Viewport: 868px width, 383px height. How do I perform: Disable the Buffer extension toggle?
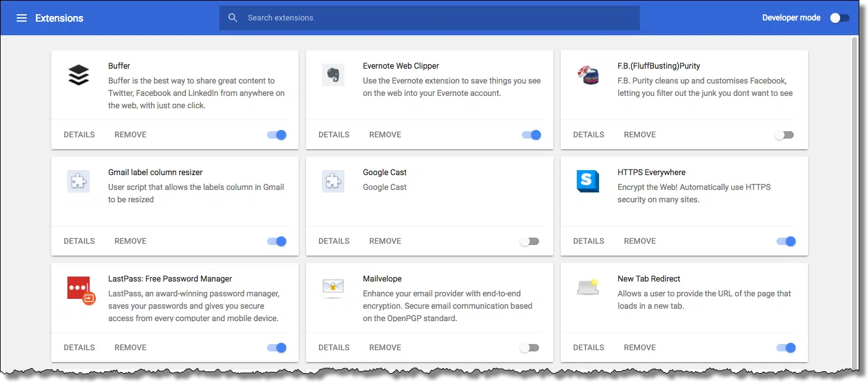click(x=277, y=135)
